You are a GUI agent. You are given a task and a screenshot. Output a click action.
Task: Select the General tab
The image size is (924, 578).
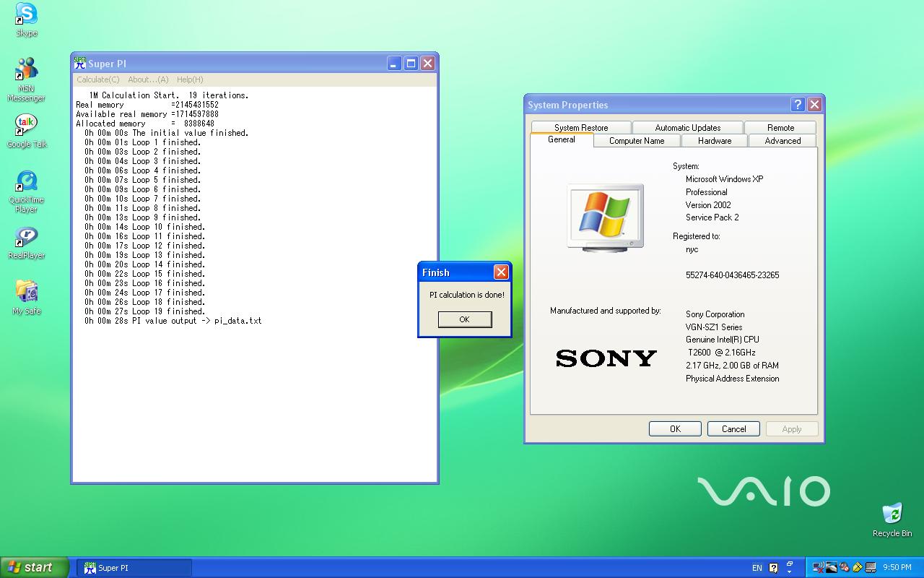562,139
